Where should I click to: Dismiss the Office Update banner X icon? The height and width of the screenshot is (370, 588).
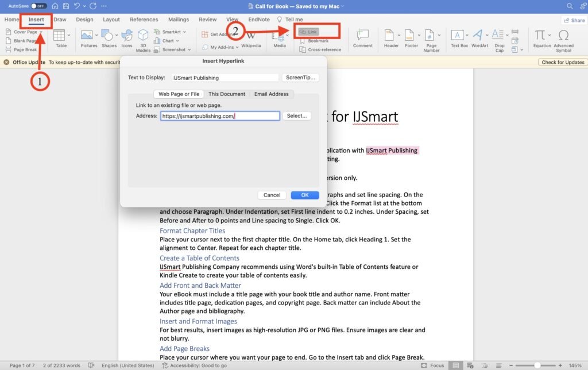6,62
